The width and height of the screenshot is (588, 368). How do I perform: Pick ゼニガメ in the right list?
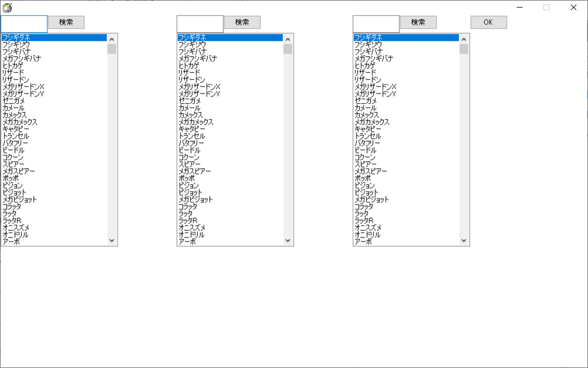click(x=406, y=101)
